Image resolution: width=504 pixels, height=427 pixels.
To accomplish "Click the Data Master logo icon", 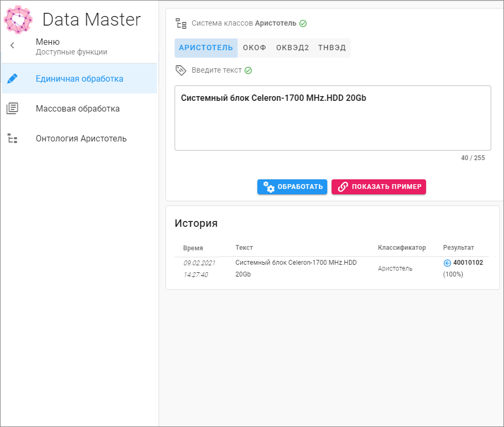I will pyautogui.click(x=18, y=19).
